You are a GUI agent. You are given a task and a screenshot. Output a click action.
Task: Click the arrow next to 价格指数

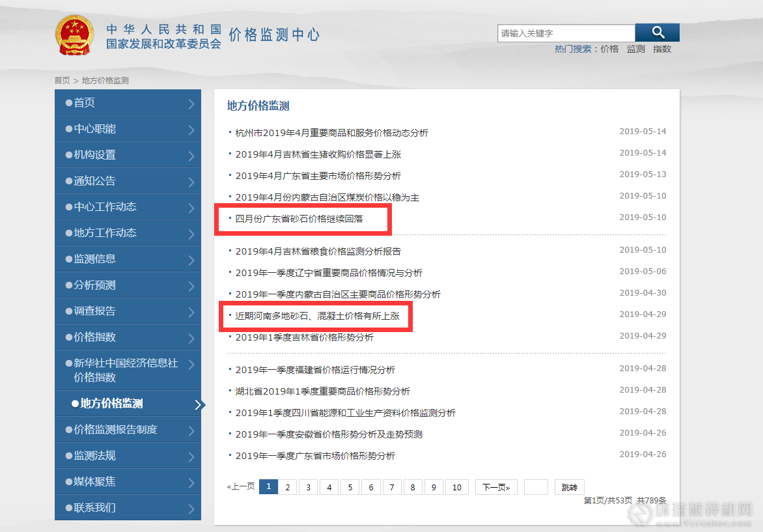(x=191, y=338)
